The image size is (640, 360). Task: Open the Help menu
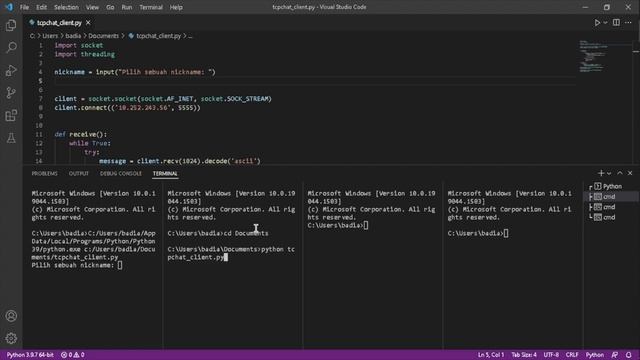176,7
